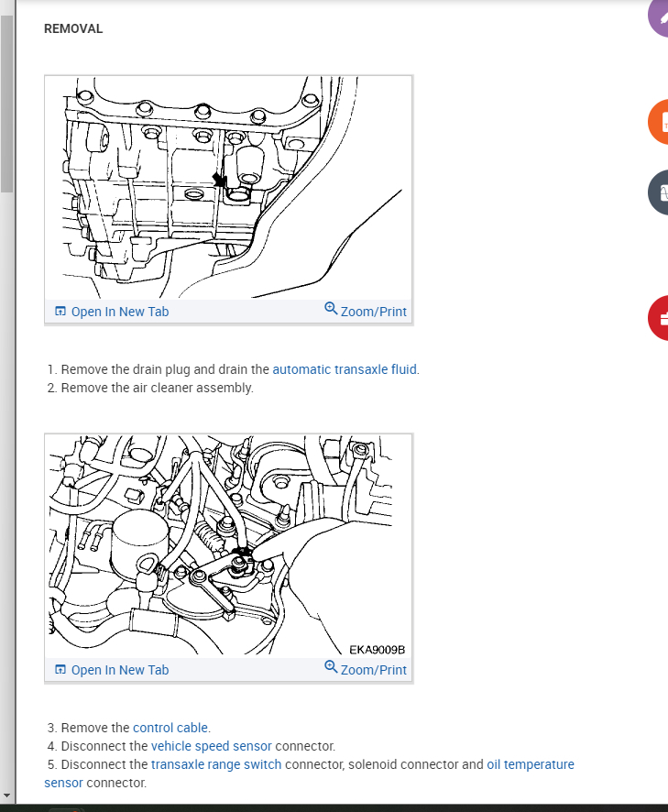The image size is (668, 812).
Task: Click the red circular toolbox icon
Action: 659,318
